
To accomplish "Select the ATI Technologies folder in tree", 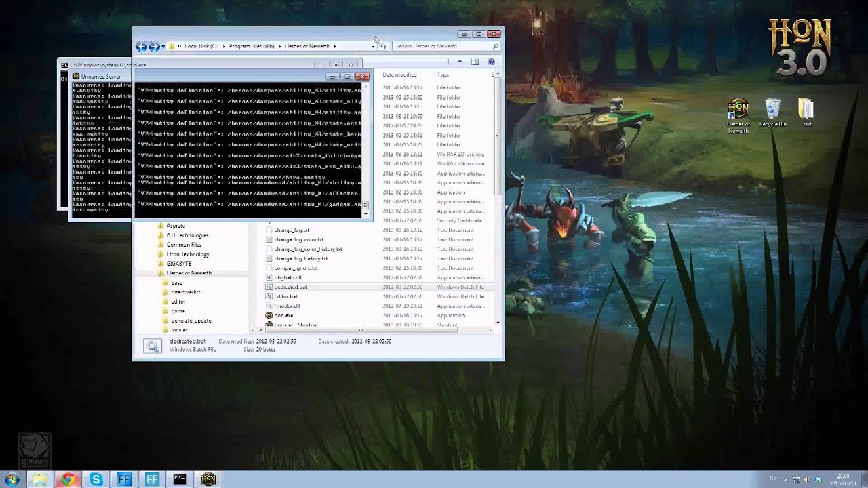I will click(x=187, y=235).
